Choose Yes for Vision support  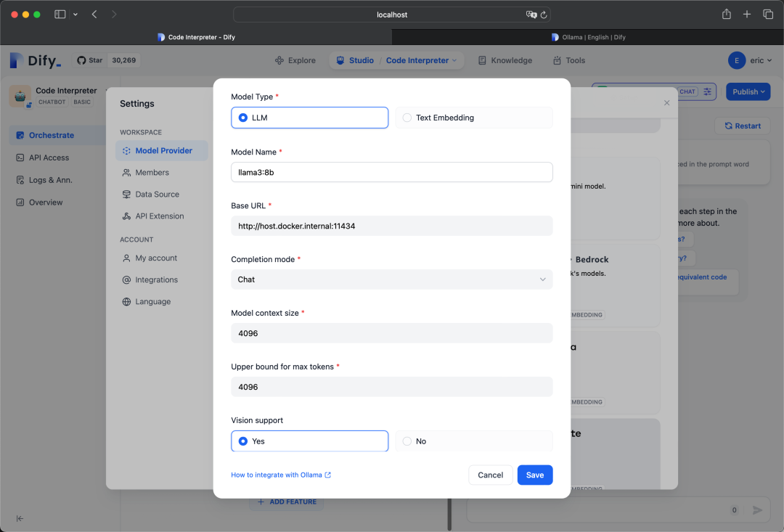(x=309, y=441)
